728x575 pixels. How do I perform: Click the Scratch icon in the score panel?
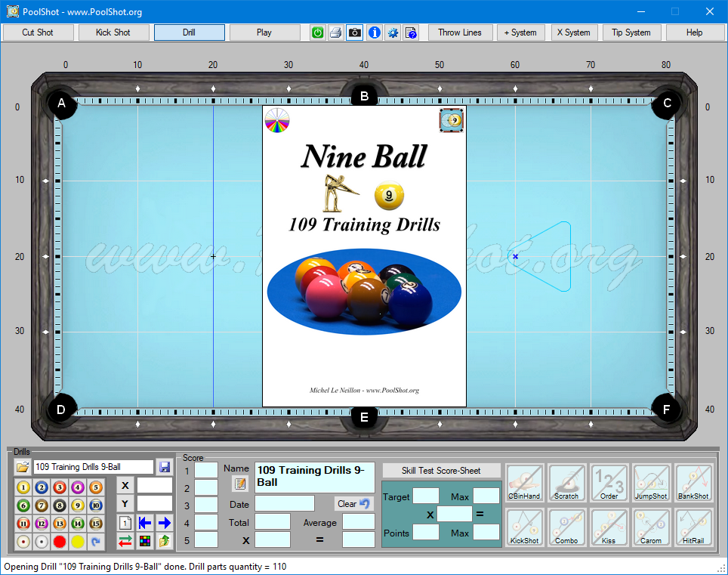click(x=567, y=483)
